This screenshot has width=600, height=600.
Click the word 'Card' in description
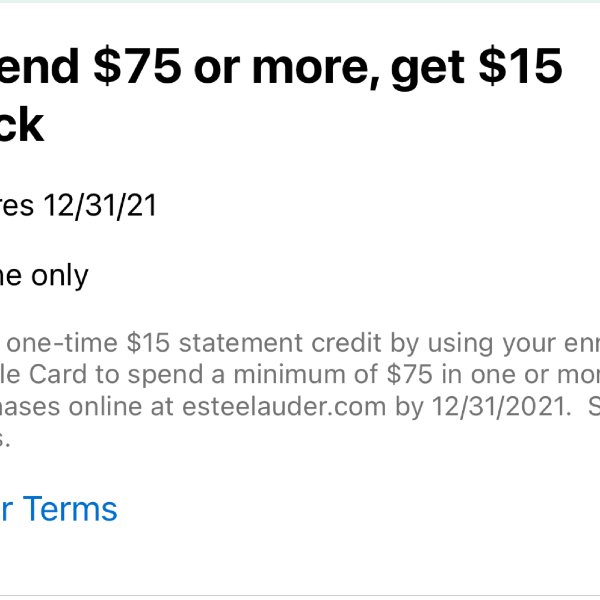58,374
